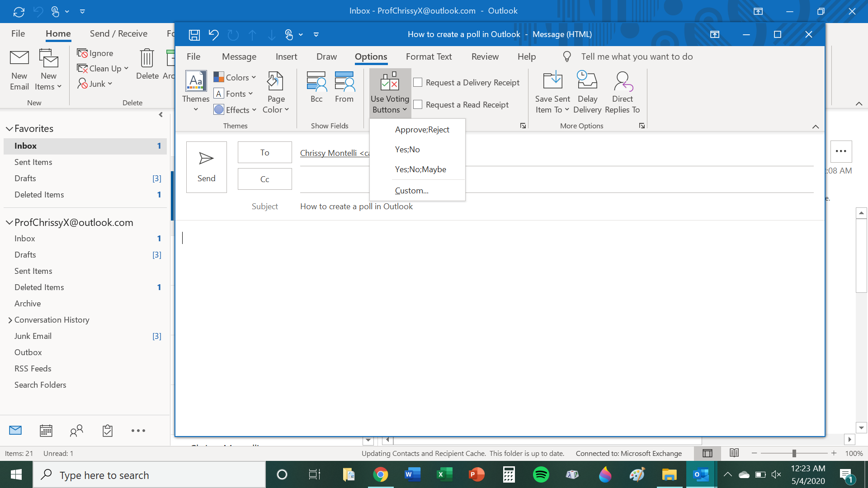Click the Cc button

264,178
